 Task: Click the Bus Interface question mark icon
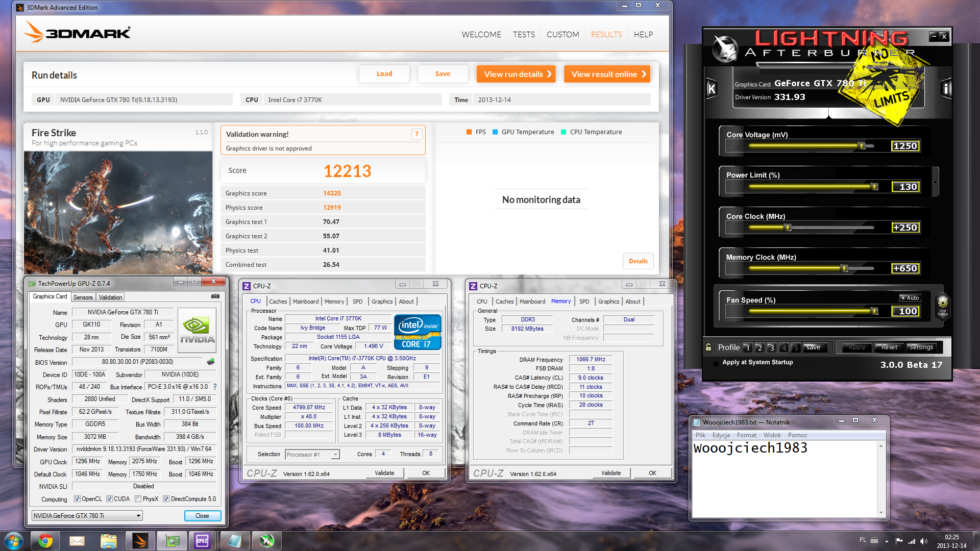215,387
